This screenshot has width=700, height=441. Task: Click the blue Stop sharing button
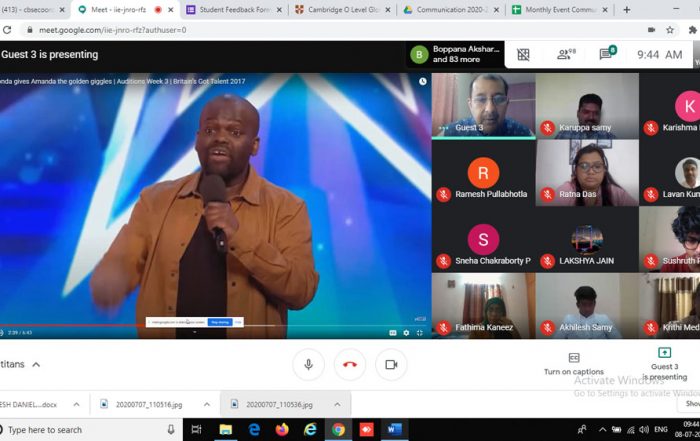tap(220, 322)
